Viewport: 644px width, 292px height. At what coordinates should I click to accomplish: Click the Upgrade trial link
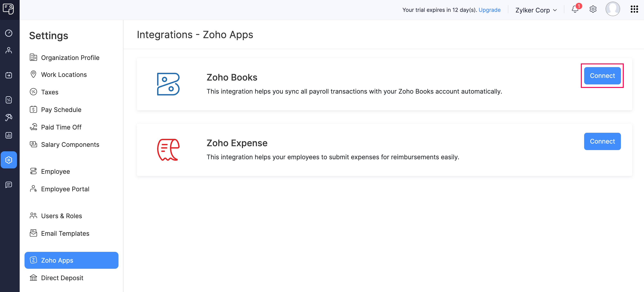click(x=489, y=10)
